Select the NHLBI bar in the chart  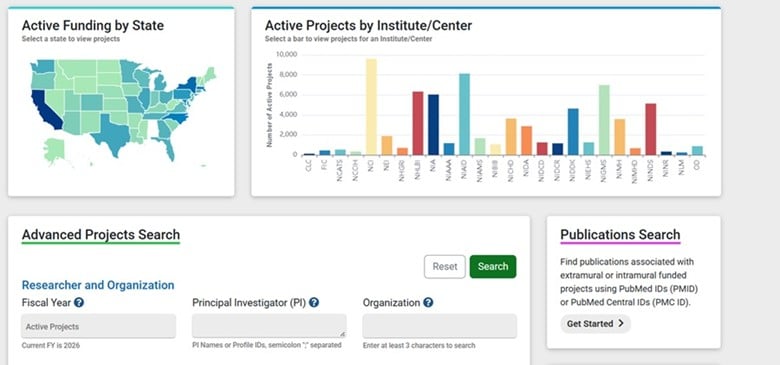(418, 123)
